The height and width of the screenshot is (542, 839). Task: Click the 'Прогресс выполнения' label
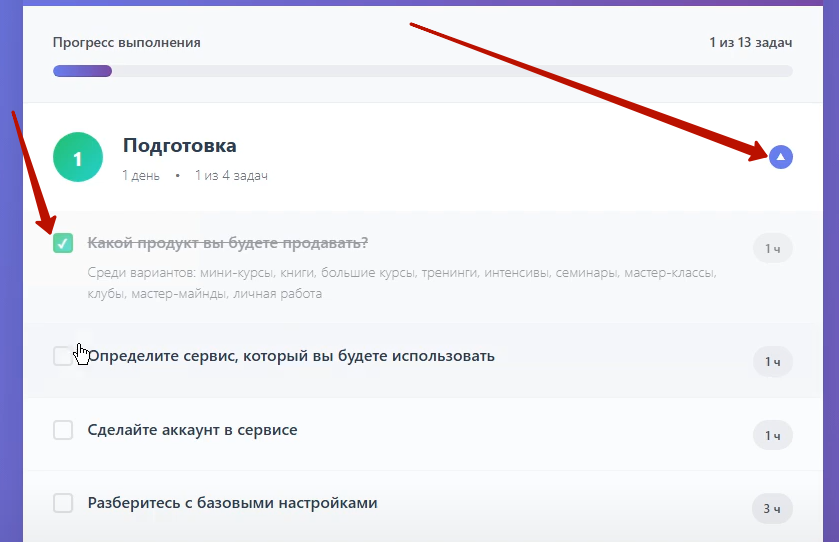click(127, 42)
